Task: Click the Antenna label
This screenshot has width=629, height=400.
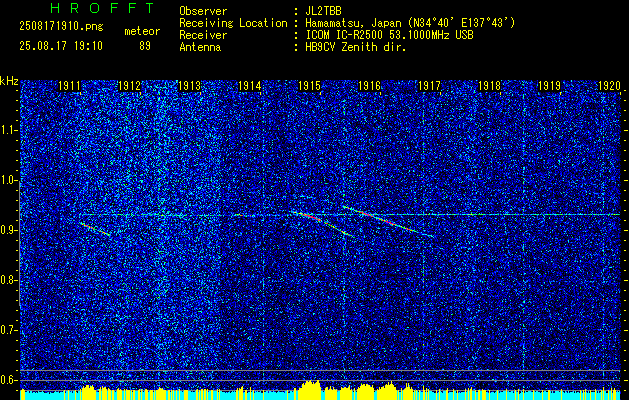Action: 200,47
